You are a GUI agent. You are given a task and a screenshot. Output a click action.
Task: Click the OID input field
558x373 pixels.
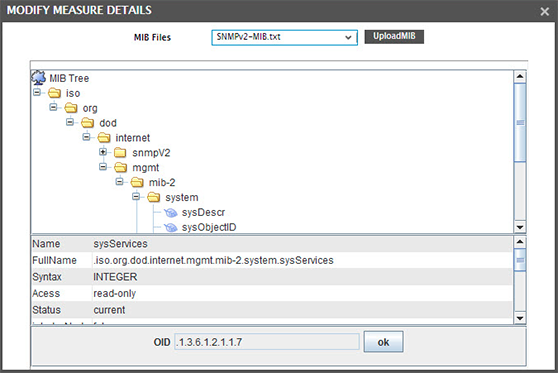267,342
